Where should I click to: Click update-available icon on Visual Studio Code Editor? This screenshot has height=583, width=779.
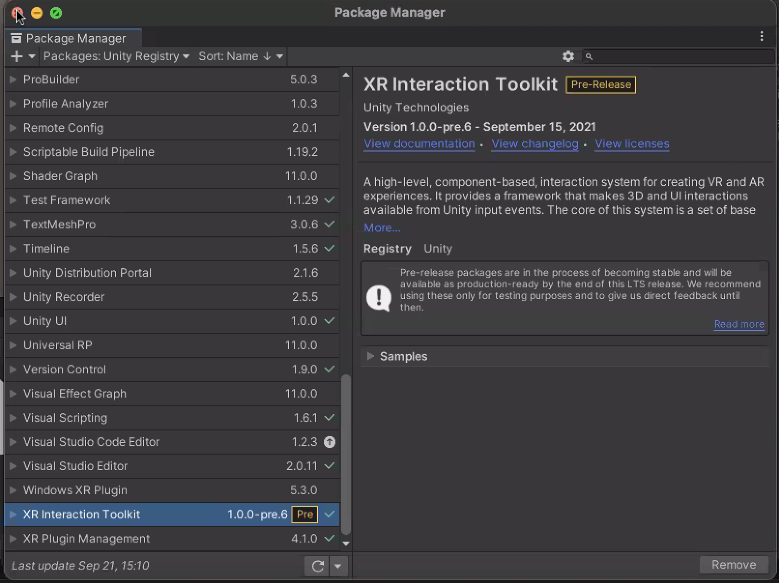point(329,442)
